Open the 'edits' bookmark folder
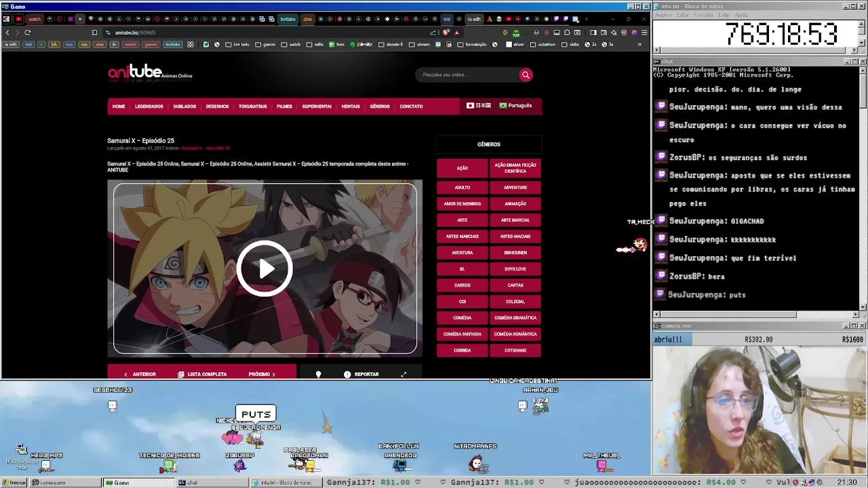Screen dimensions: 868x488 (315, 45)
